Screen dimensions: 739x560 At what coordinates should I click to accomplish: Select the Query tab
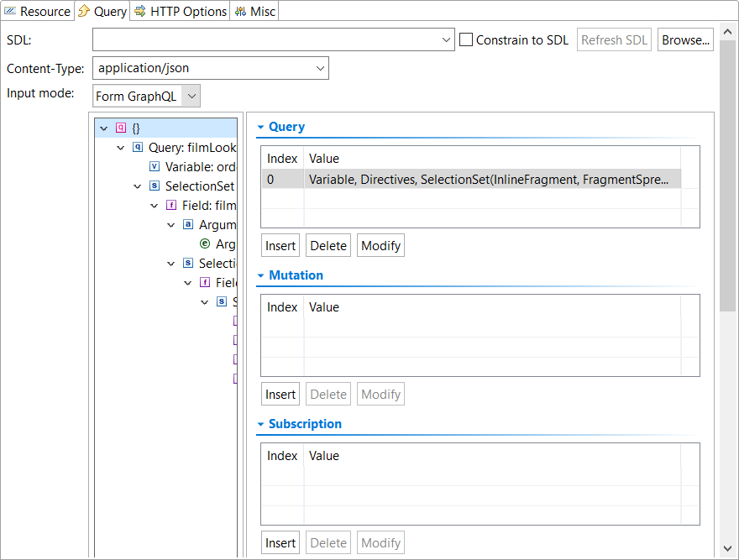(102, 11)
